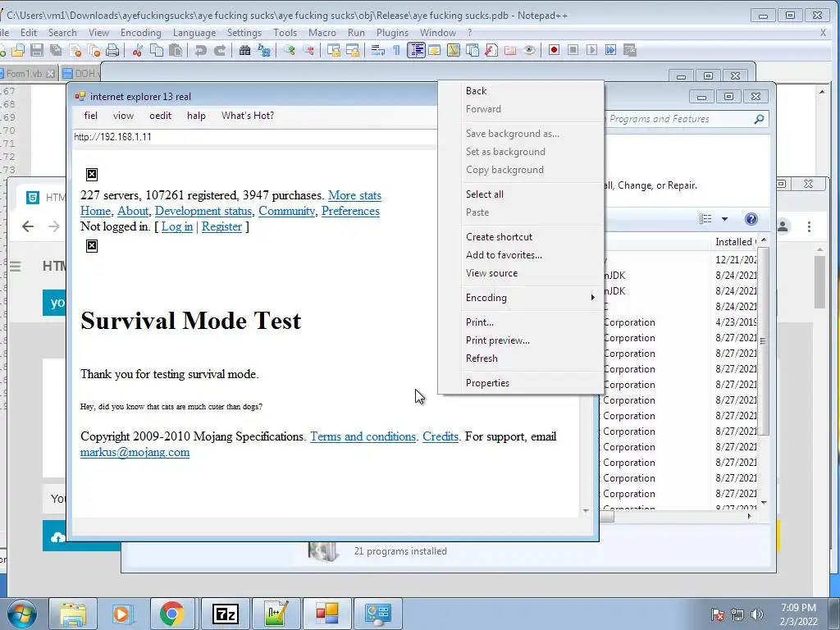Click the Paste clipboard icon in Notepad++ toolbar
This screenshot has height=630, width=840.
coord(176,50)
